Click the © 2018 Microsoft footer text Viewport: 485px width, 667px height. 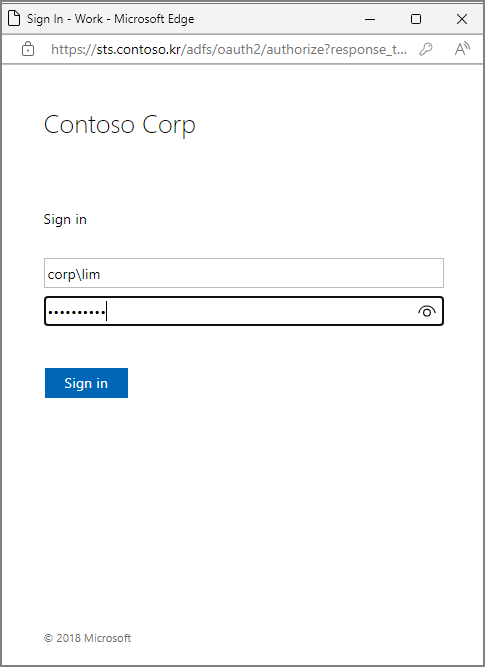point(88,638)
